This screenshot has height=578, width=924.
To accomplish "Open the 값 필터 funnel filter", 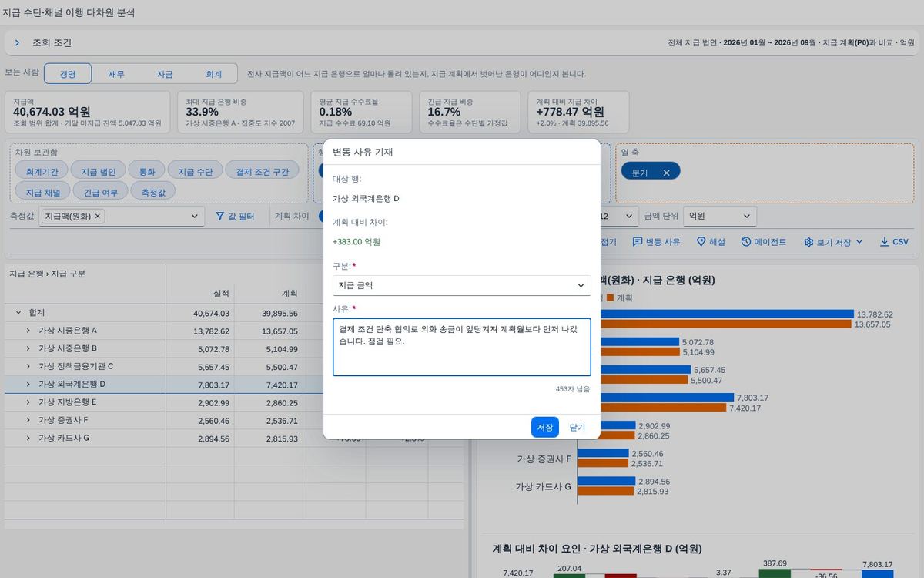I will point(235,217).
